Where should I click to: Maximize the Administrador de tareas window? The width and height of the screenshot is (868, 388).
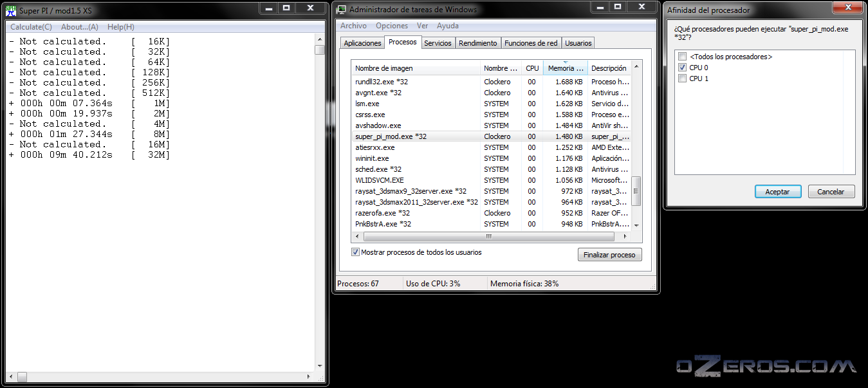pos(618,8)
